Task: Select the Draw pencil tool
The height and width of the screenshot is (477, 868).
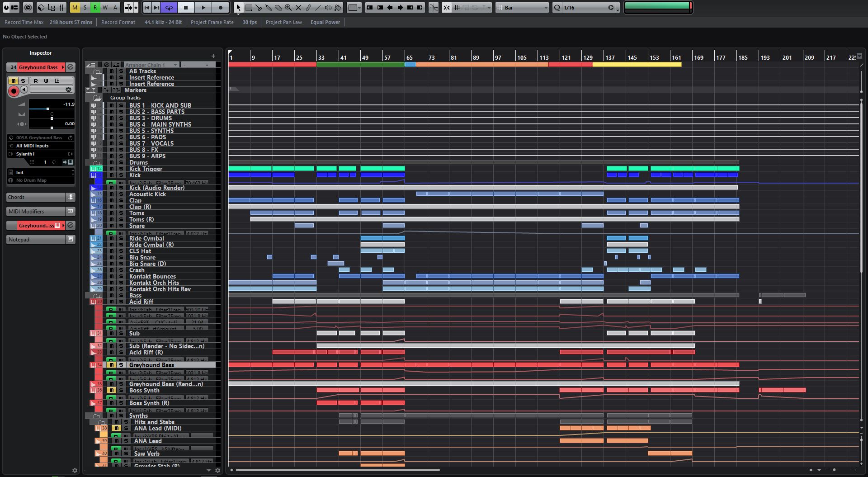Action: click(x=308, y=8)
